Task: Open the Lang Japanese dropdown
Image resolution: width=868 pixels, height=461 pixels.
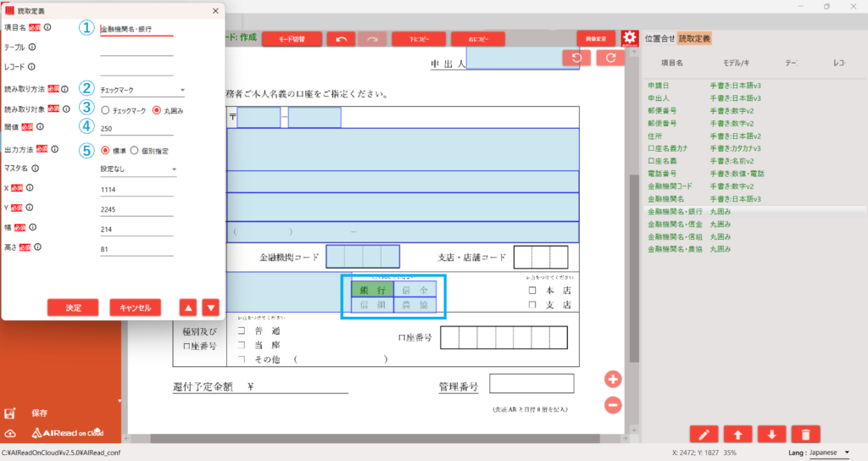Action: pos(829,453)
